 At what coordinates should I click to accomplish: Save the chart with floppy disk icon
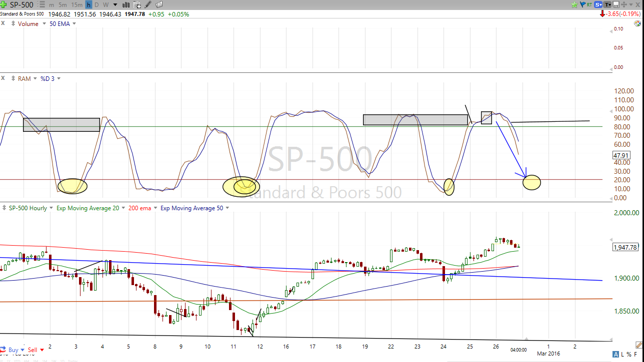tap(616, 4)
